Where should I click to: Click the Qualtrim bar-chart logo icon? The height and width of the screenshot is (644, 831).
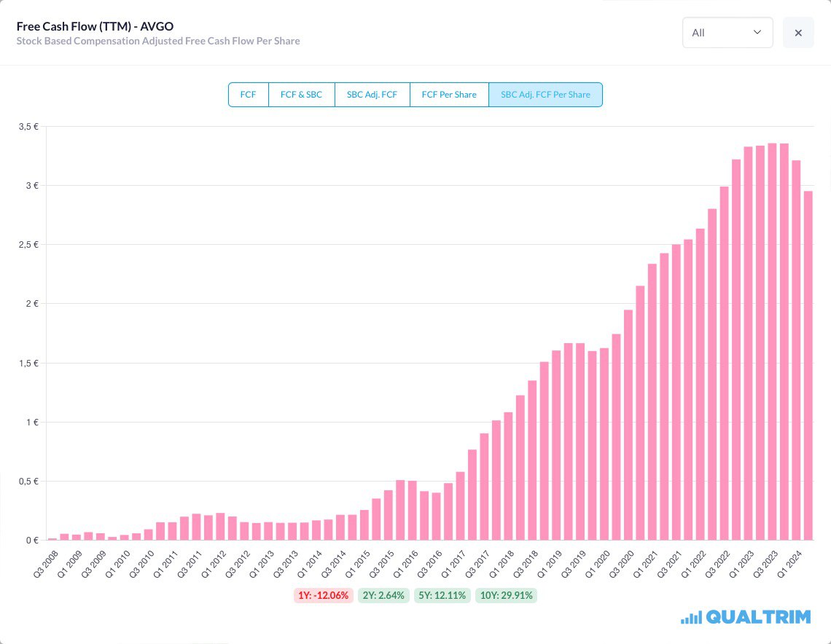click(690, 618)
